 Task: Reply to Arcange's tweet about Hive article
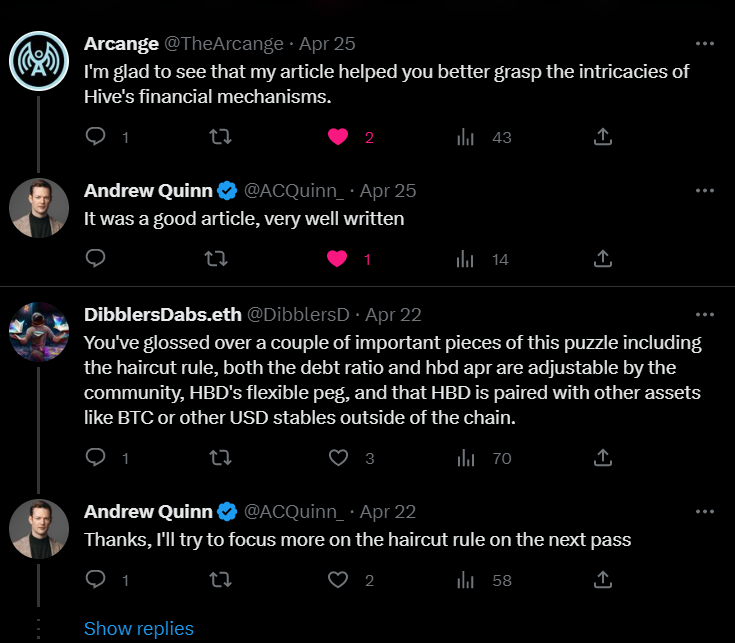(96, 136)
